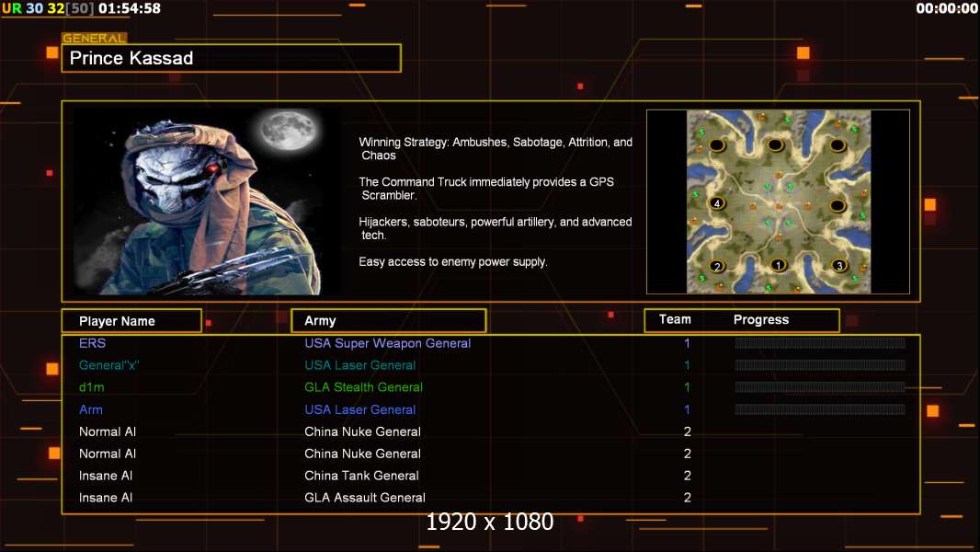This screenshot has height=552, width=980.
Task: Click start position 1 on the minimap
Action: tap(778, 265)
